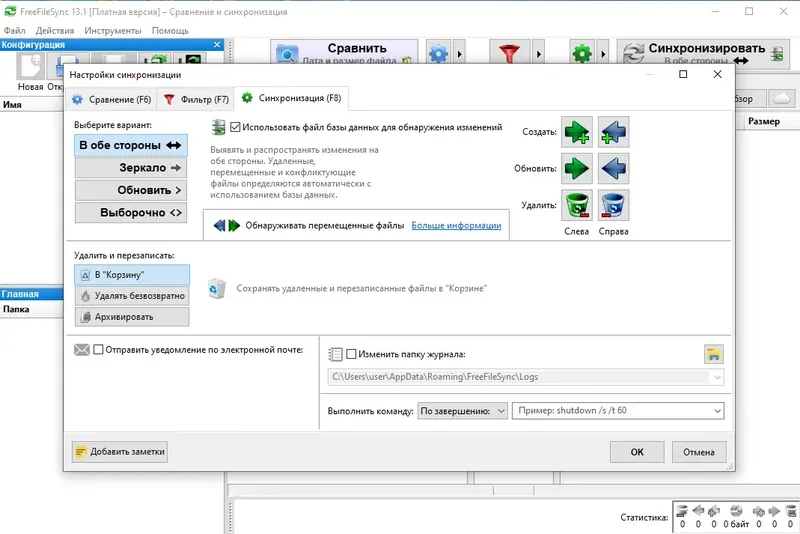Open the Инструменты menu
This screenshot has height=534, width=800.
113,31
